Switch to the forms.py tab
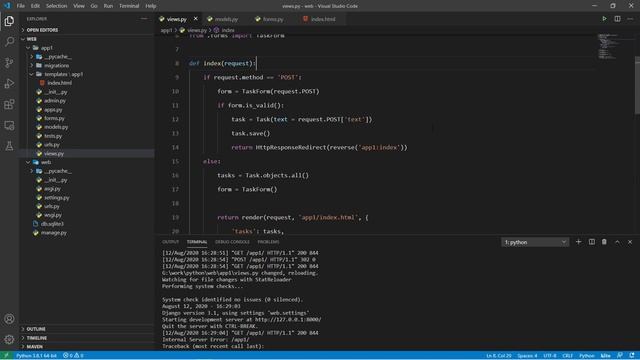The width and height of the screenshot is (640, 360). tap(273, 19)
